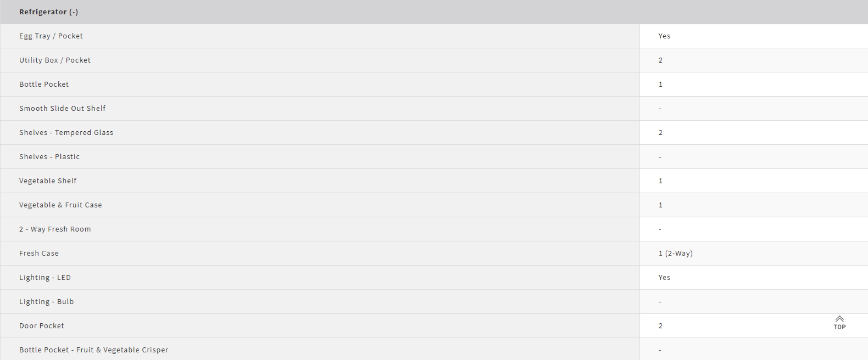Viewport: 868px width, 360px height.
Task: Select Shelves - Tempered Glass row
Action: coord(66,132)
